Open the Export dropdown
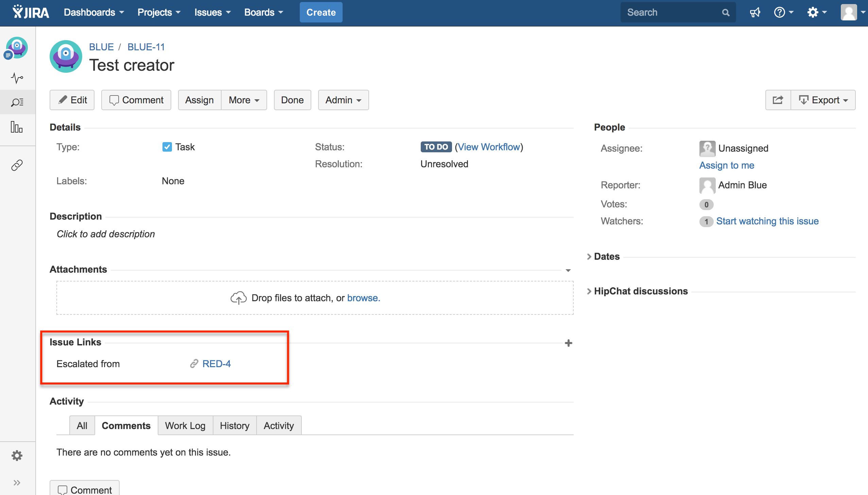Image resolution: width=868 pixels, height=495 pixels. (823, 100)
